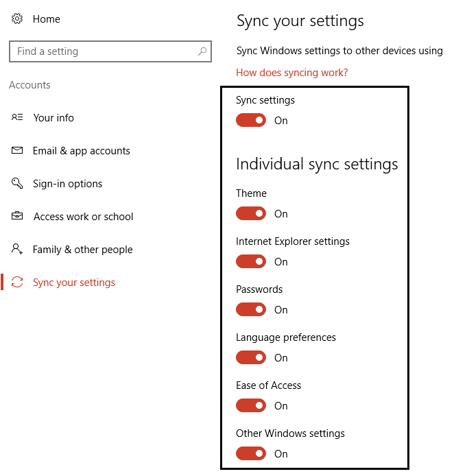
Task: Toggle Other Windows settings sync
Action: tap(251, 453)
